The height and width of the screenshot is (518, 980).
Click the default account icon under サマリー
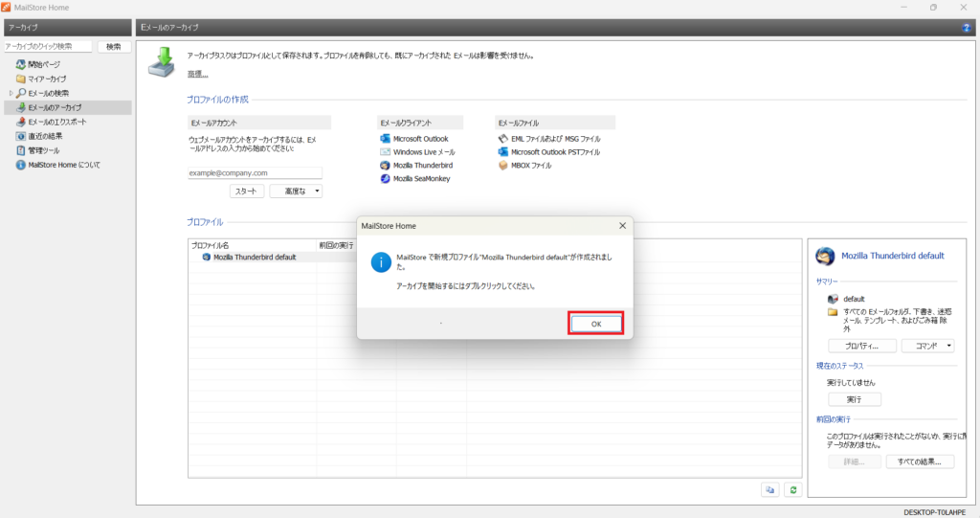pos(833,299)
